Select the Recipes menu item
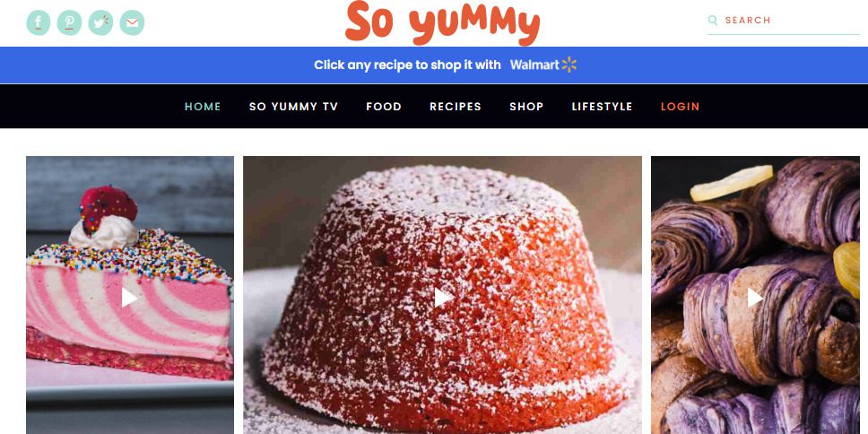The height and width of the screenshot is (434, 868). coord(456,107)
